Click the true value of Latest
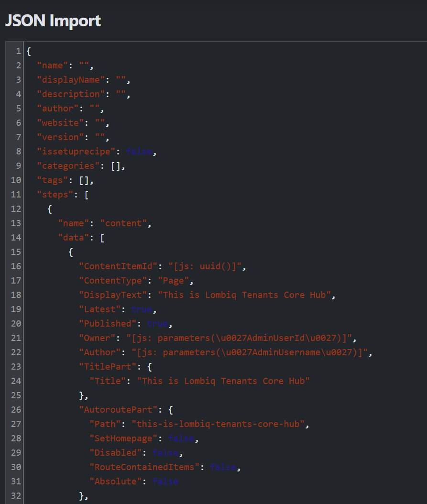The image size is (427, 504). point(142,309)
